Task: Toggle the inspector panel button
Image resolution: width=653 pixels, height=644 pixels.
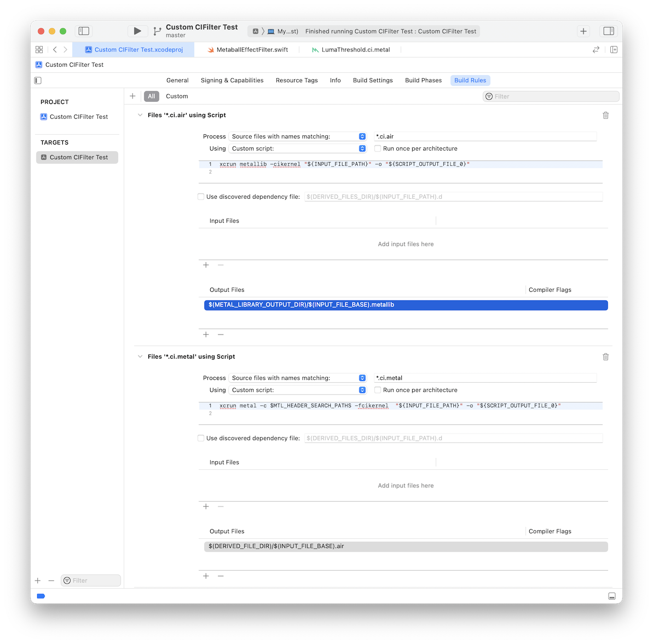Action: pos(609,31)
